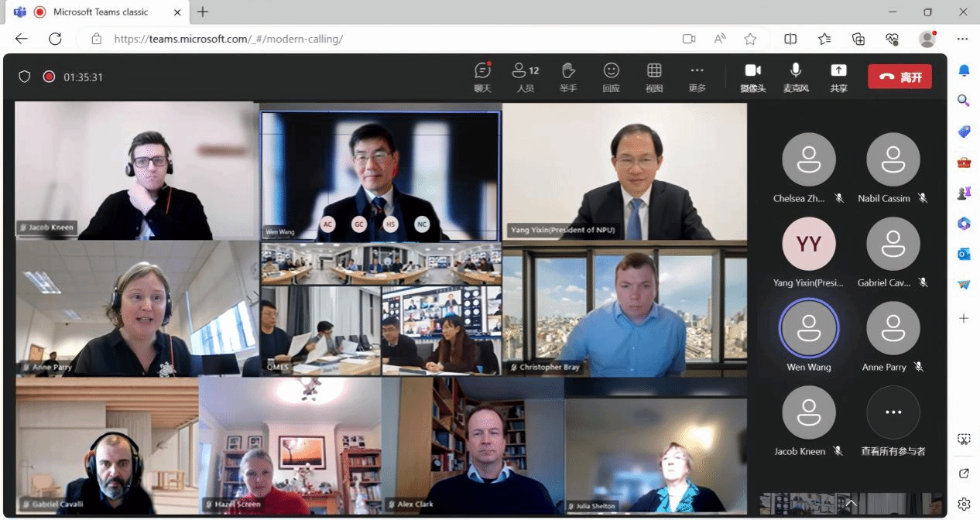This screenshot has width=980, height=520.
Task: Raise your hand in the meeting
Action: (x=568, y=77)
